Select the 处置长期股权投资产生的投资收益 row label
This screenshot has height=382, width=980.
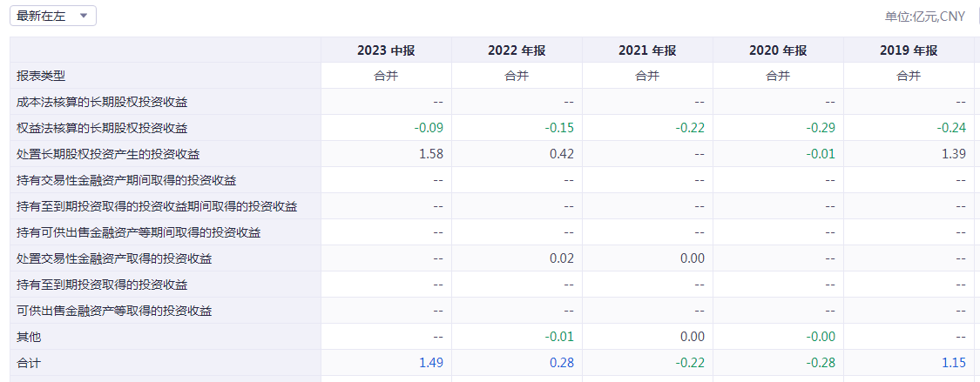pyautogui.click(x=108, y=154)
